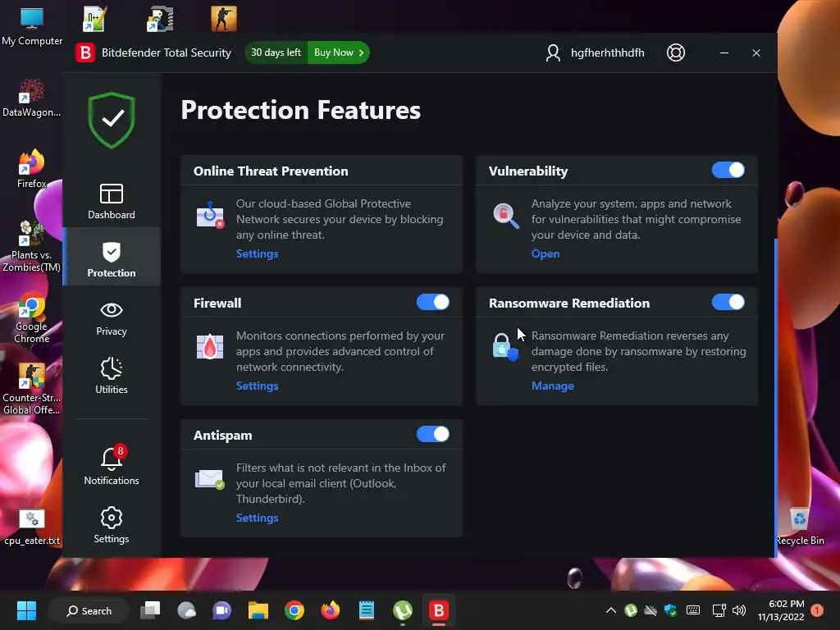
Task: Click the window's vertical scrollbar
Action: click(775, 396)
